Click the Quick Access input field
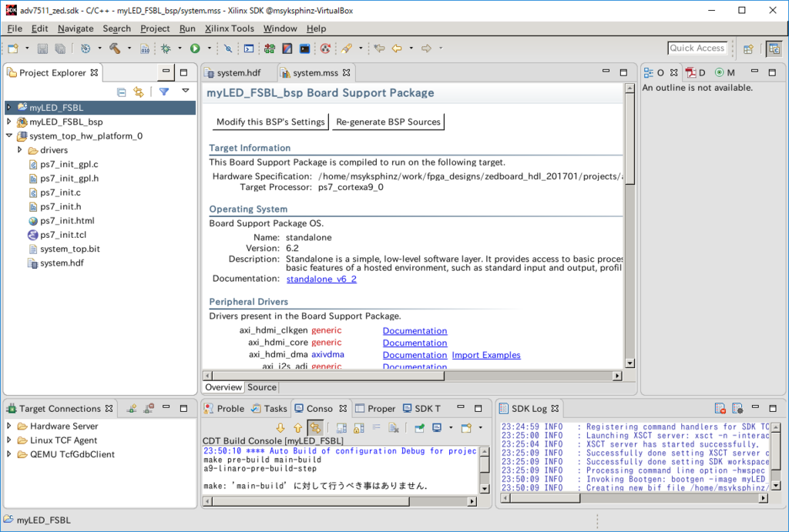 (x=697, y=49)
